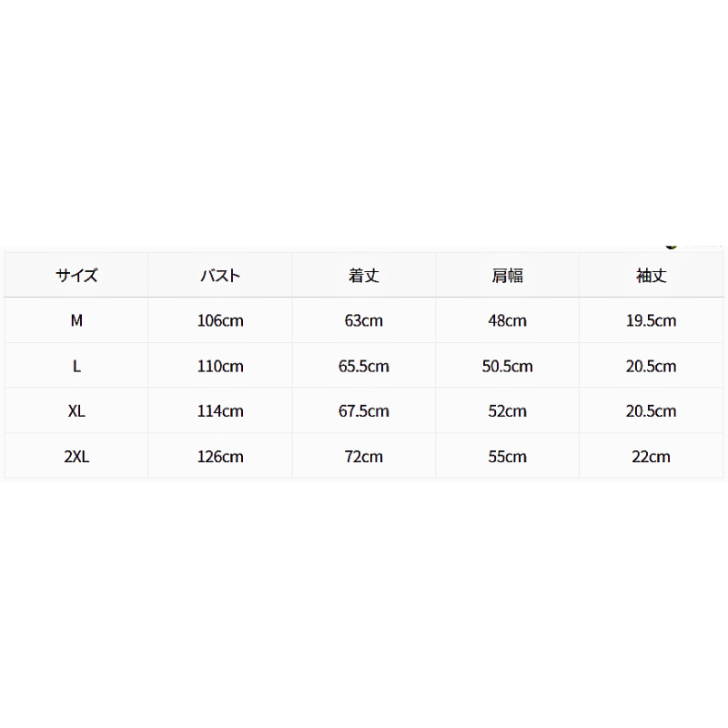Click the 48cm shoulder width cell
The height and width of the screenshot is (728, 728).
pos(508,320)
